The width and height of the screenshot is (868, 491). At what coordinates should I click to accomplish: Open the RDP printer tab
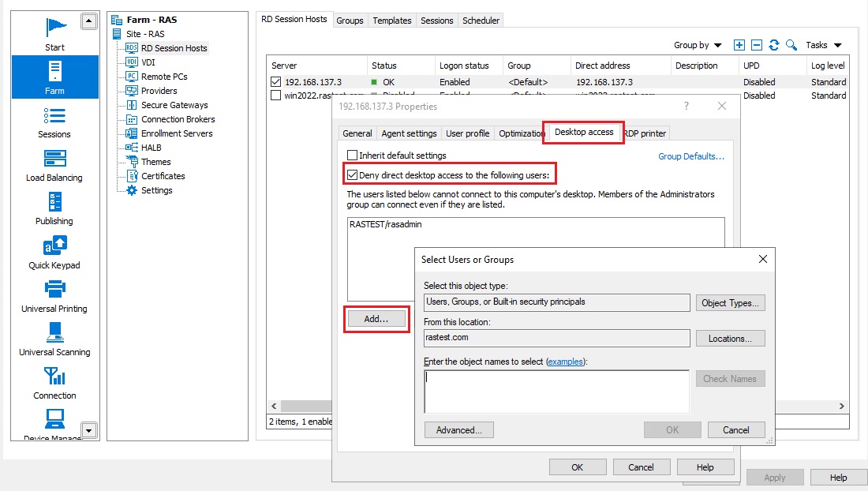[645, 133]
